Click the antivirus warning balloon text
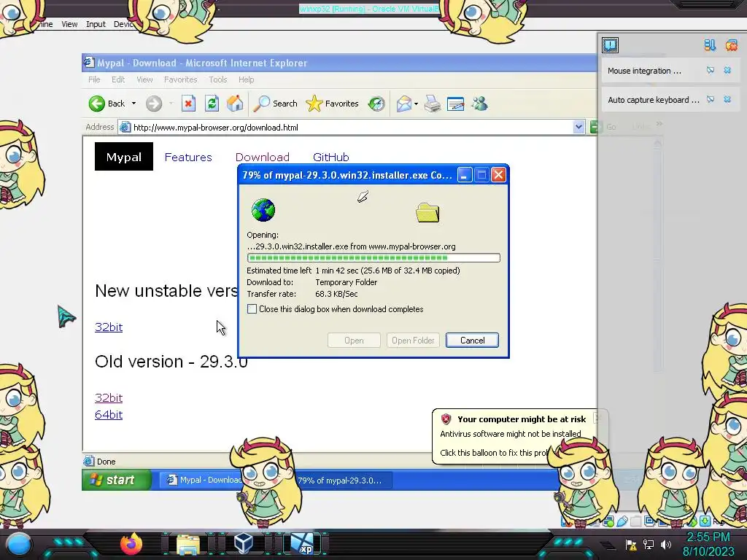This screenshot has height=560, width=747. (510, 434)
